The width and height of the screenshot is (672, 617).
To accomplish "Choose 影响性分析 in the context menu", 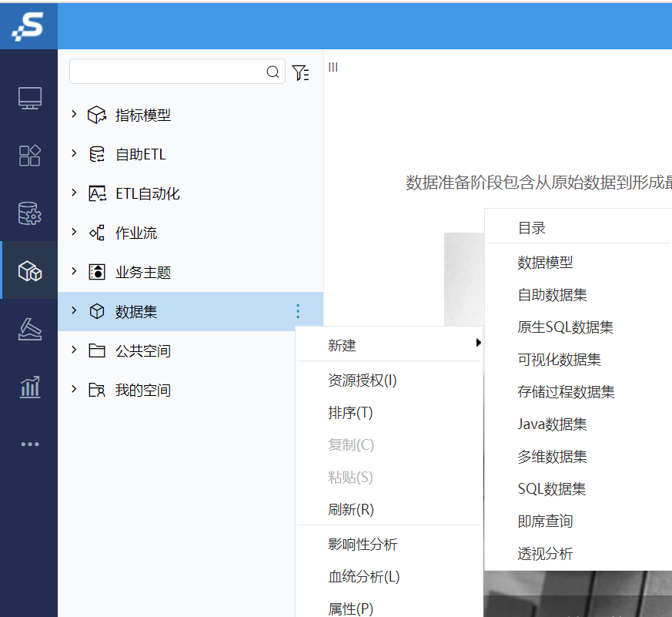I will point(363,545).
